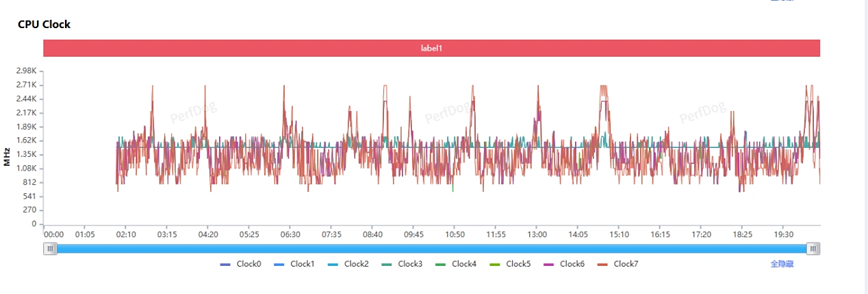Viewport: 868px width, 294px height.
Task: Select the red label1 bar
Action: 431,48
